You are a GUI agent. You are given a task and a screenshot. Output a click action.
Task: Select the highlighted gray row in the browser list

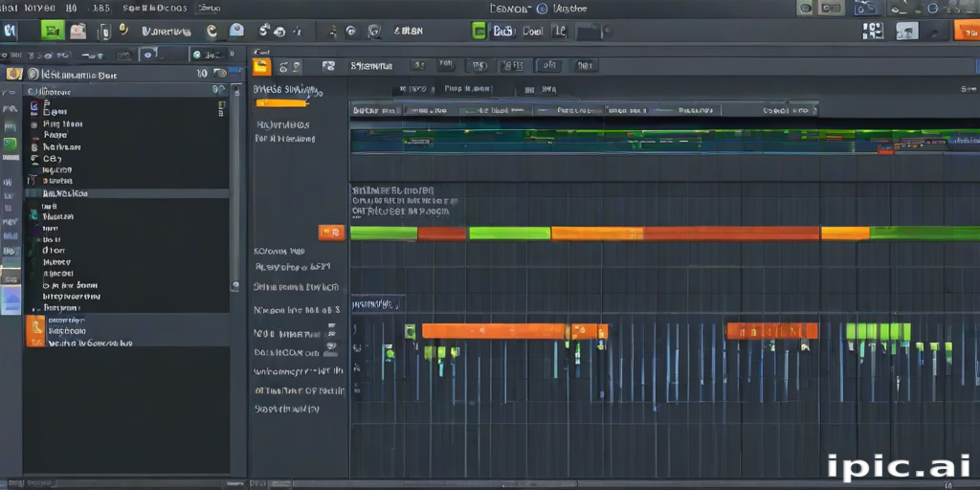click(x=127, y=193)
